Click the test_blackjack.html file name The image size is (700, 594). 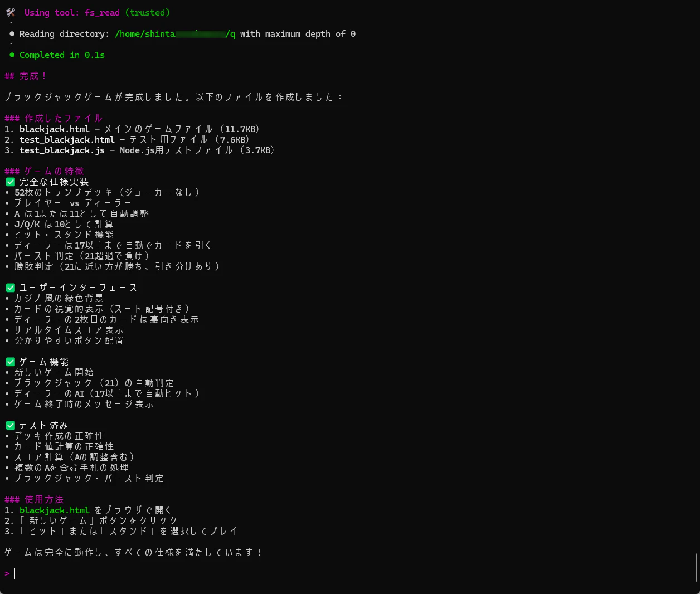point(67,139)
